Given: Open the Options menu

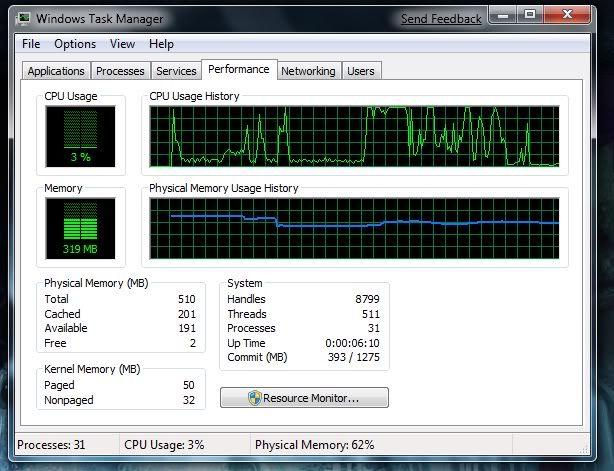Looking at the screenshot, I should (75, 44).
